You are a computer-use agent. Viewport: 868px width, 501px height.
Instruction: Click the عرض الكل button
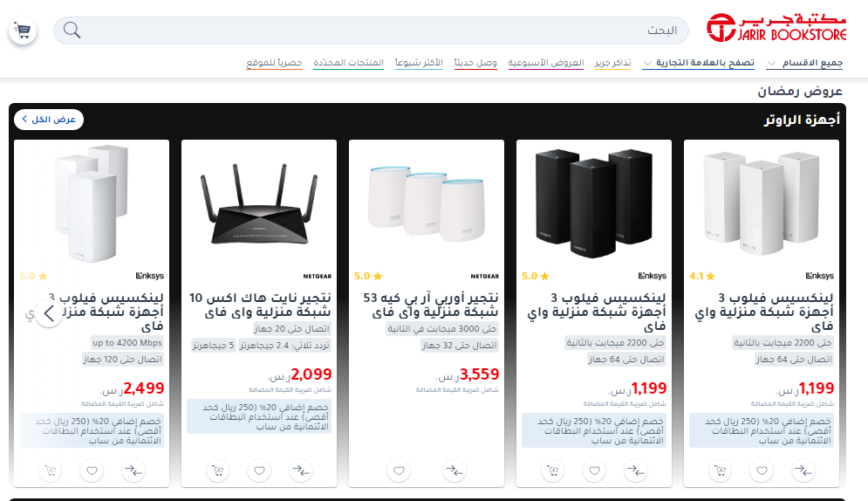pyautogui.click(x=49, y=120)
